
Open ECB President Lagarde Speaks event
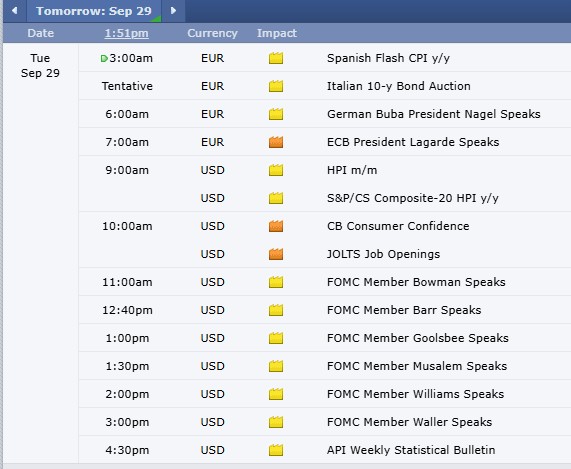[x=413, y=142]
